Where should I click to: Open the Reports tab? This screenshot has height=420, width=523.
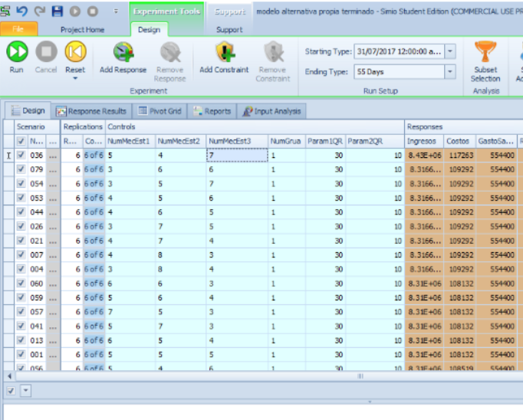[212, 111]
